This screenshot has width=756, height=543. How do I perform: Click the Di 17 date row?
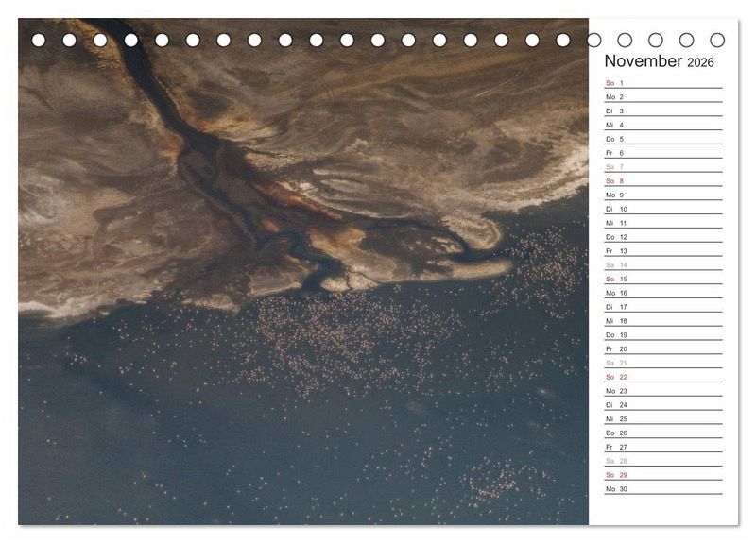coord(662,307)
